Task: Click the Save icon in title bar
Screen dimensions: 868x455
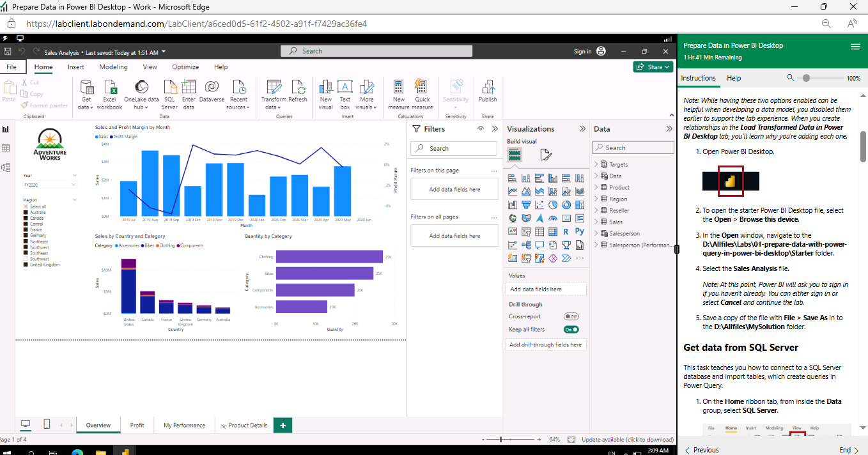Action: (8, 52)
